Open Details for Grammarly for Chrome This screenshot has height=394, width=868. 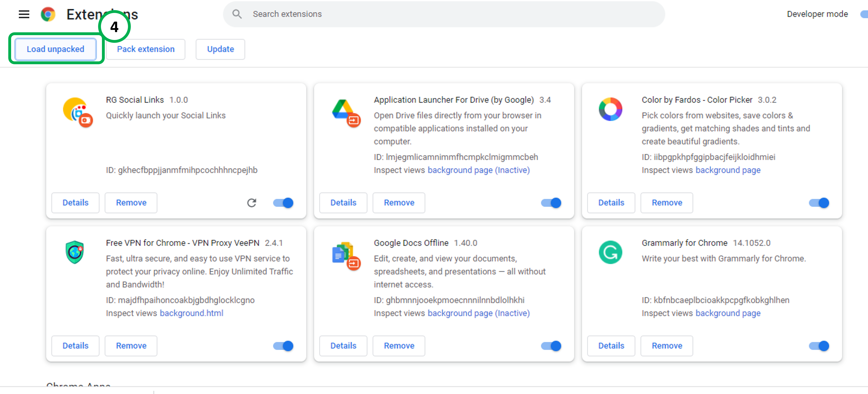coord(611,346)
